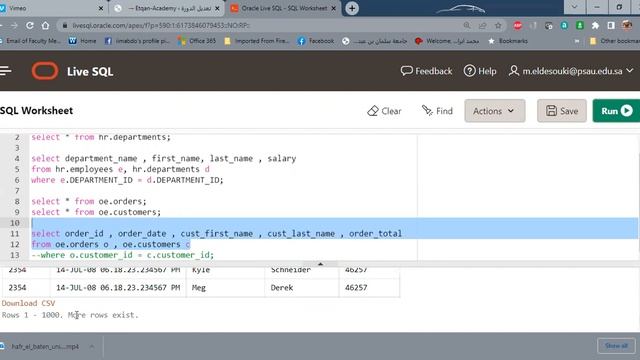The width and height of the screenshot is (640, 360).
Task: Click editor line 11 with order_id select
Action: (x=216, y=233)
